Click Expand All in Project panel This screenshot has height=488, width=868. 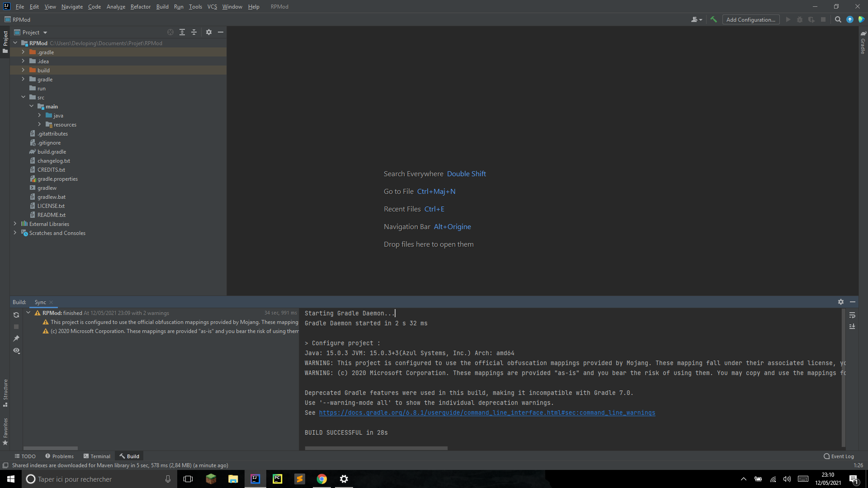182,32
